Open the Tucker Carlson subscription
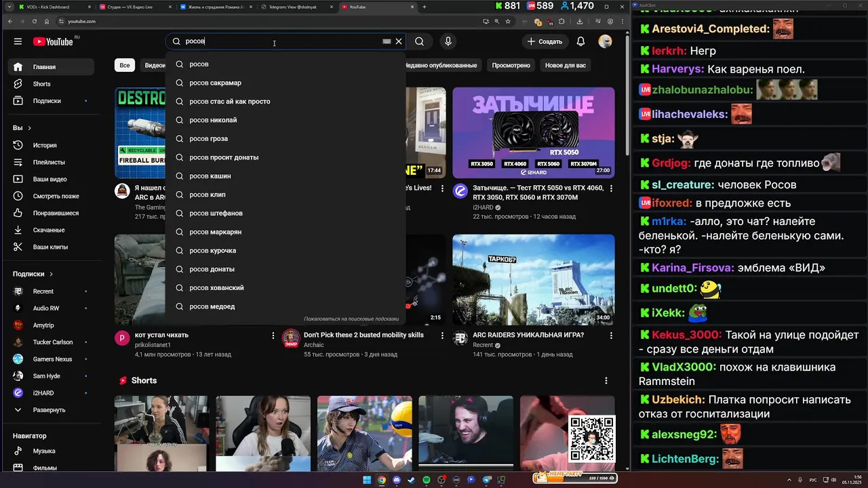 pyautogui.click(x=51, y=342)
